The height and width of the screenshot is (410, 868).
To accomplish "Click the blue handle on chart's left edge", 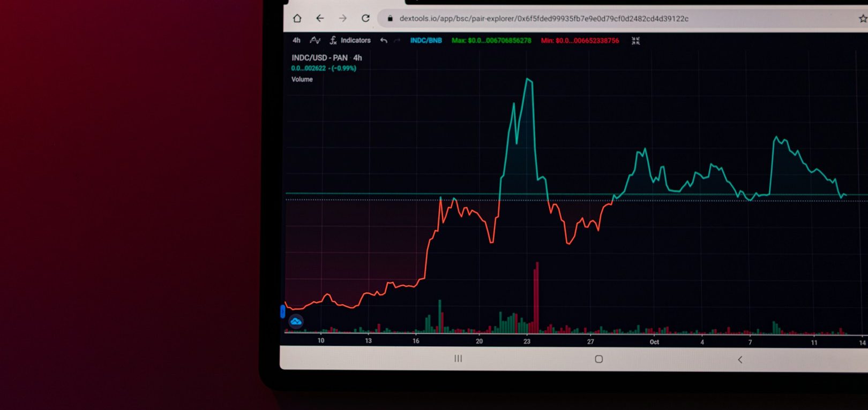I will click(283, 312).
